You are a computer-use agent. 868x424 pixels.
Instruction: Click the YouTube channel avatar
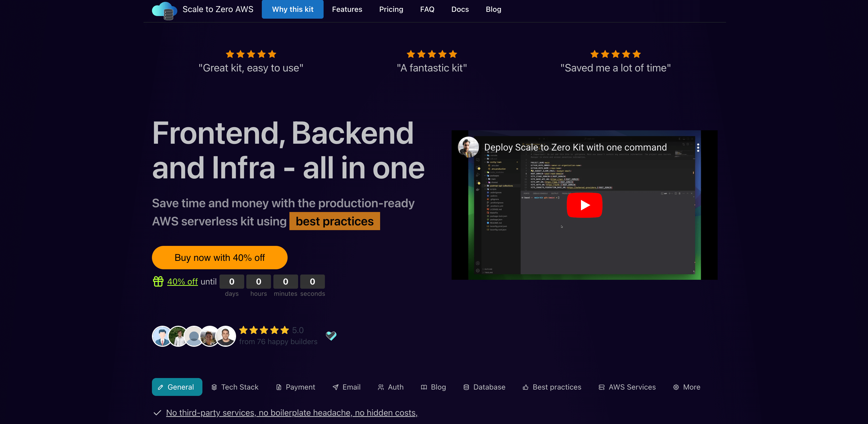(468, 147)
